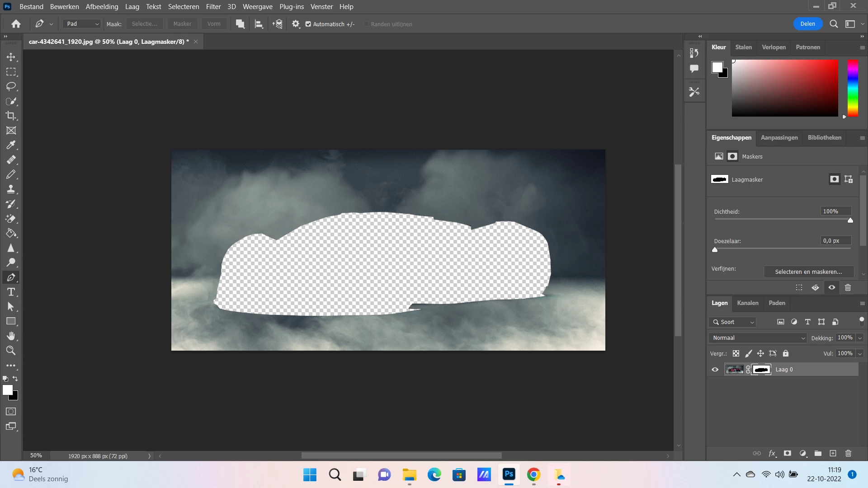Select the Lasso tool

pos(11,86)
